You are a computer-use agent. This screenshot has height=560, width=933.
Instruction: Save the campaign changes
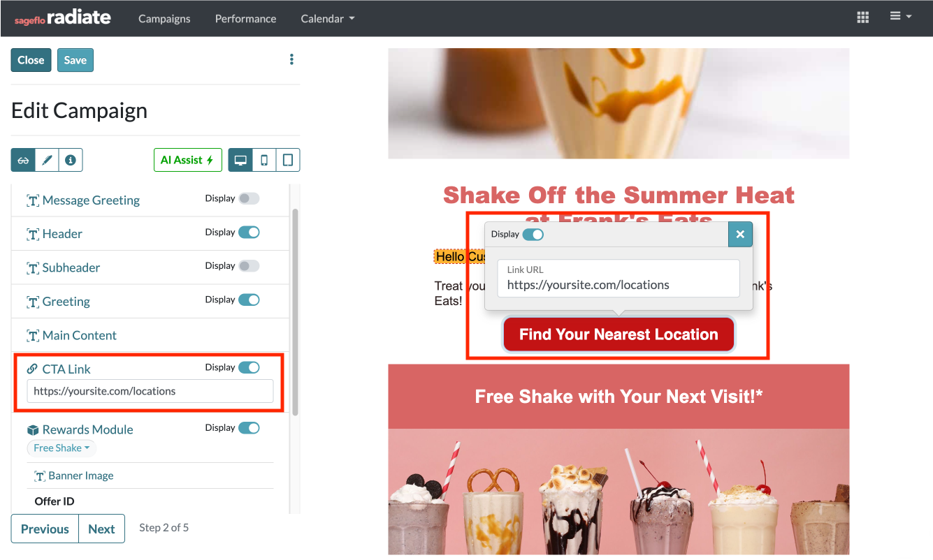(75, 60)
